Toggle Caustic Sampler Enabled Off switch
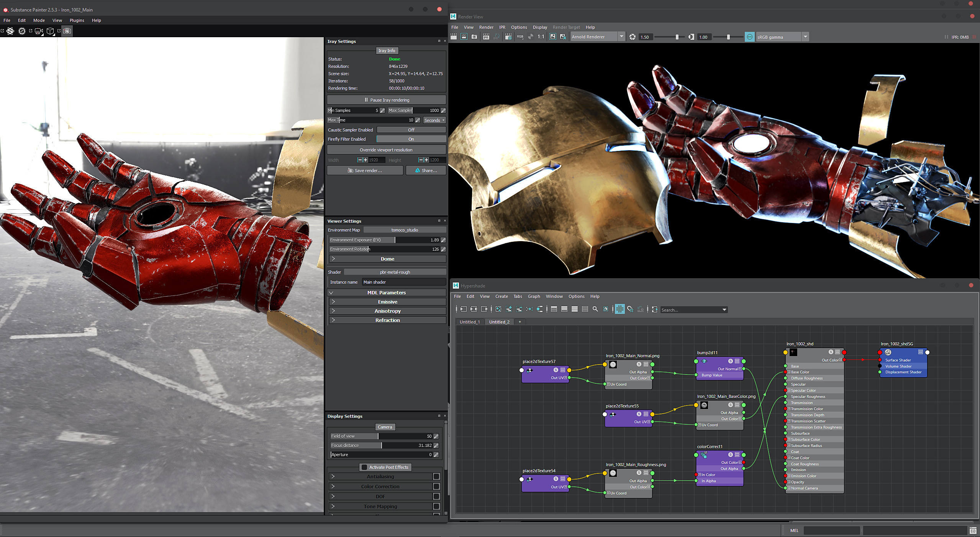The width and height of the screenshot is (980, 537). 411,130
